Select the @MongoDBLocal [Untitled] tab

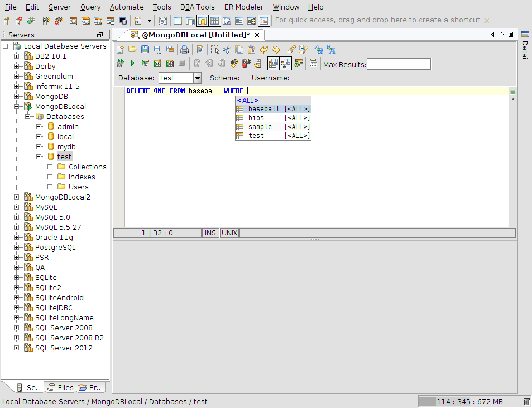(196, 35)
